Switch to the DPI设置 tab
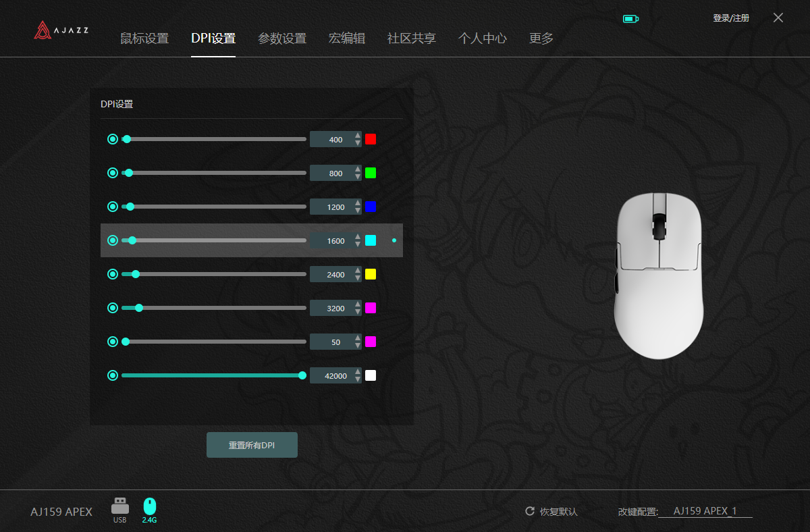 (x=213, y=38)
